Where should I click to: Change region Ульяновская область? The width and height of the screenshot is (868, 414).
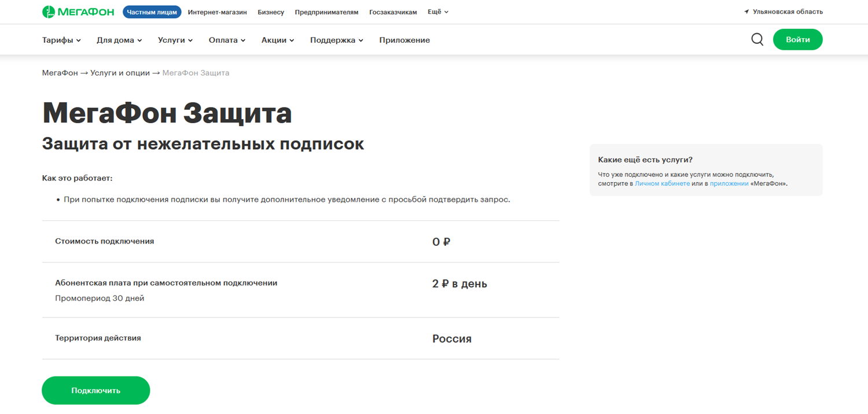(x=788, y=12)
